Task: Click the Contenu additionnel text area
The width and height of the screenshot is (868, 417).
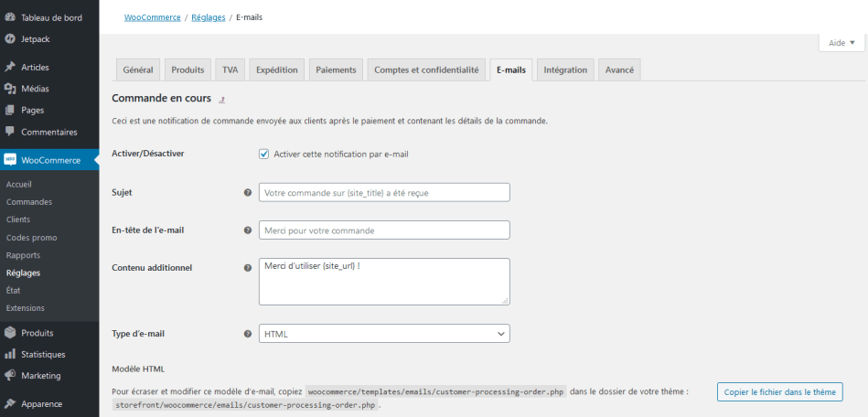Action: 384,282
